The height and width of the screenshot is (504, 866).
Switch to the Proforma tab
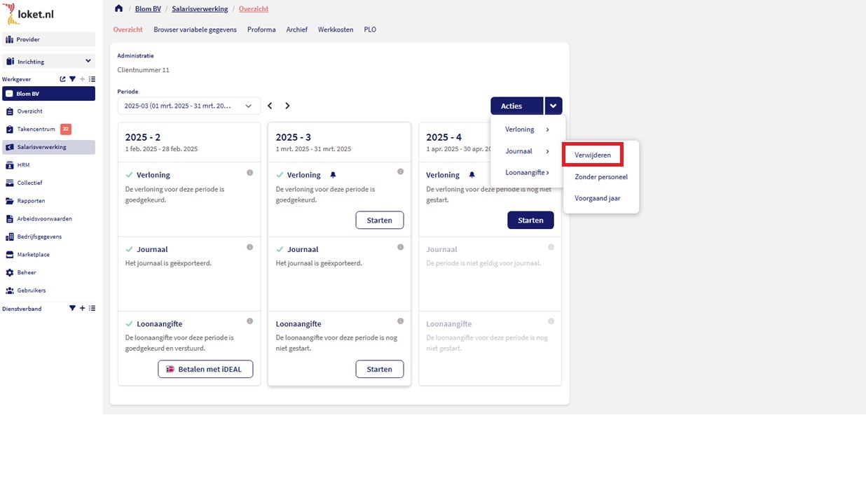261,29
